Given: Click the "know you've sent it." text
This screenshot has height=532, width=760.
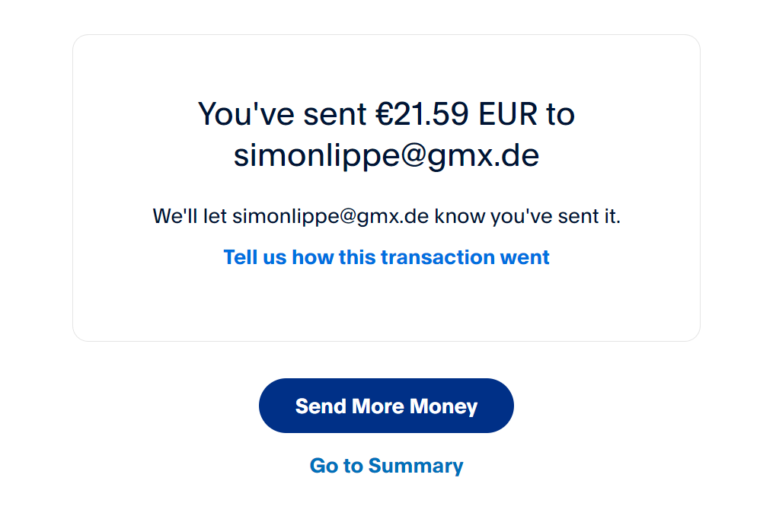Looking at the screenshot, I should [528, 217].
